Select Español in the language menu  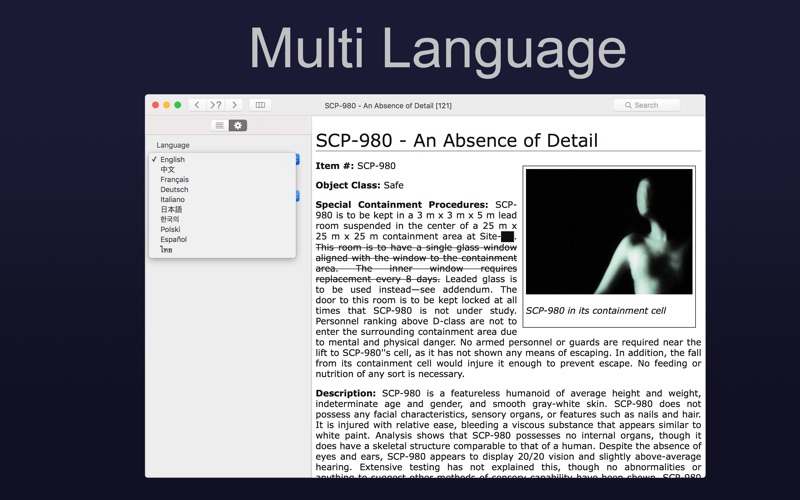coord(222,239)
